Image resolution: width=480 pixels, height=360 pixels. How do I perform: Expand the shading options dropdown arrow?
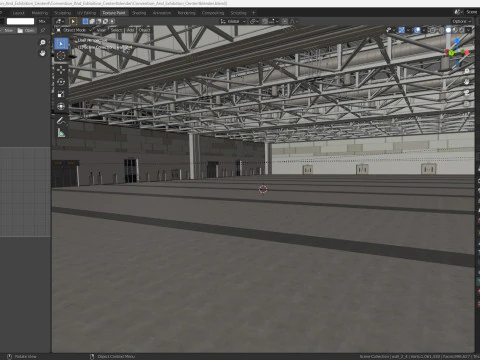468,30
